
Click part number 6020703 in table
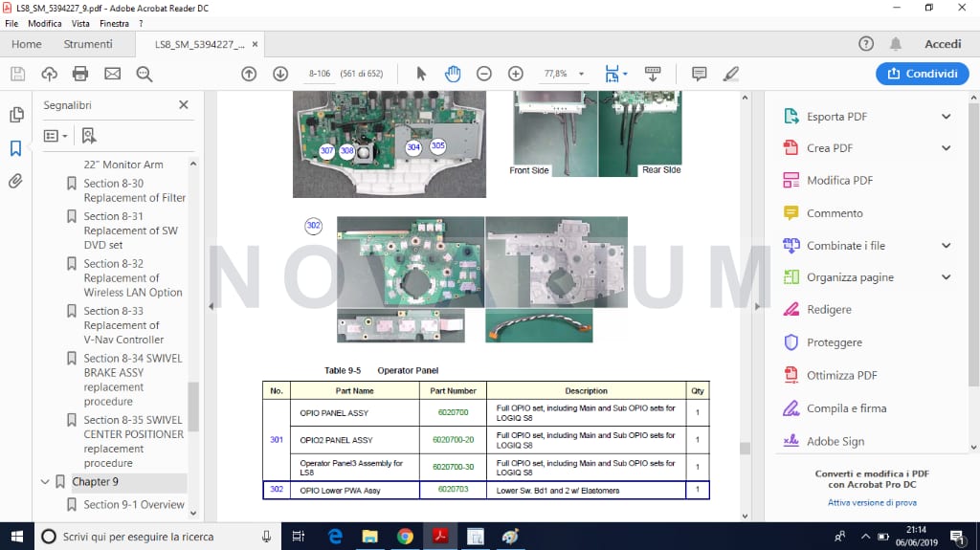coord(453,490)
